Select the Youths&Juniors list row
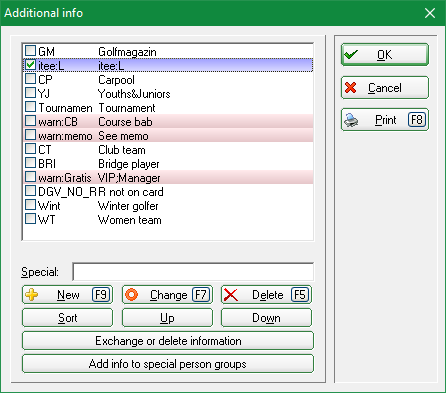 pos(168,94)
